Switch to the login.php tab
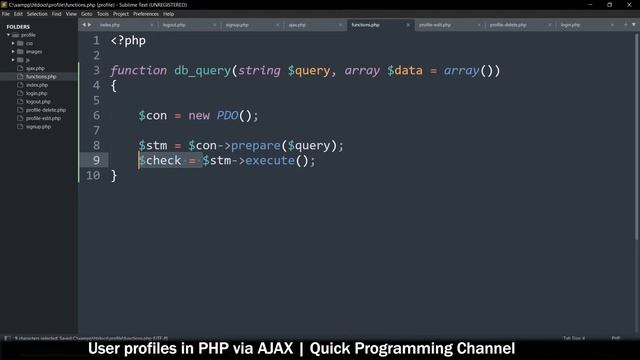This screenshot has height=360, width=640. tap(570, 25)
